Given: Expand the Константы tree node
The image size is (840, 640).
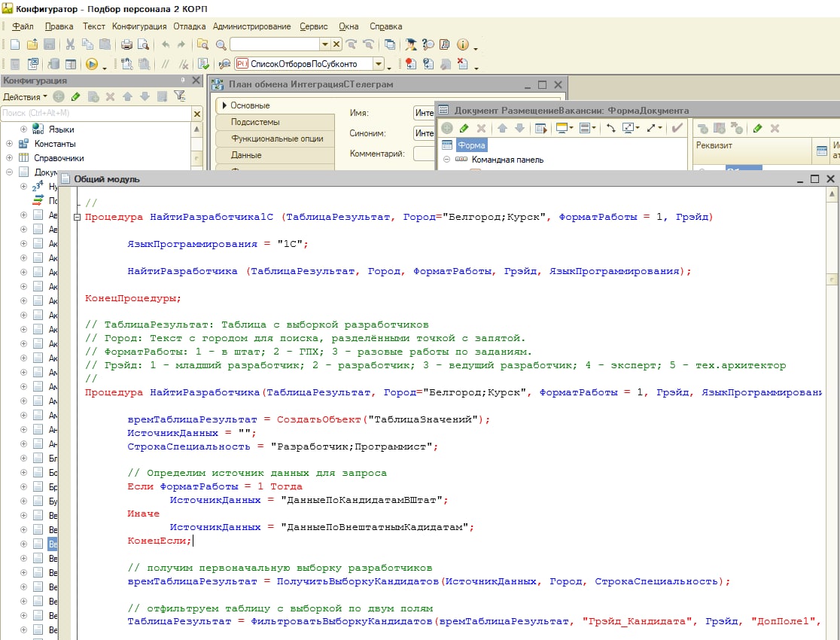Looking at the screenshot, I should click(x=10, y=144).
